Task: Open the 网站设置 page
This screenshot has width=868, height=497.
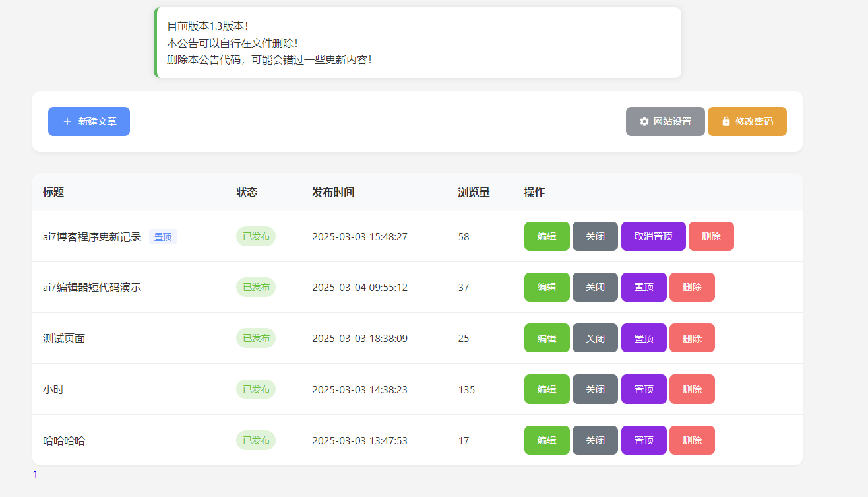Action: tap(666, 121)
